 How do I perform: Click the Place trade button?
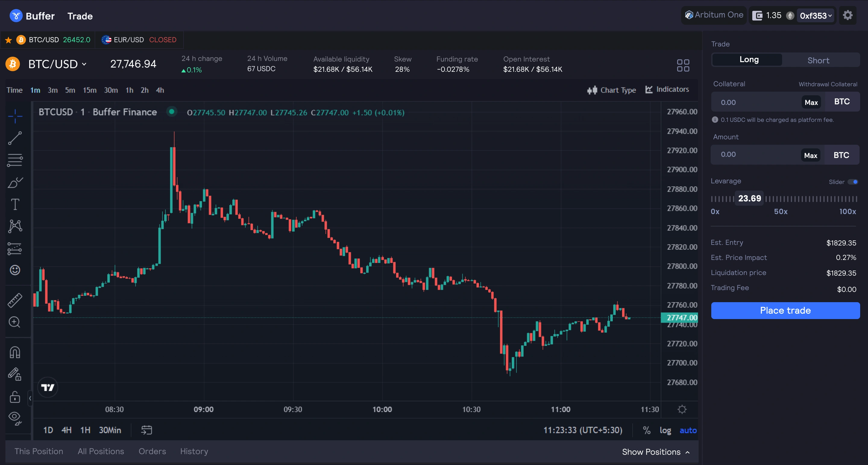[785, 311]
